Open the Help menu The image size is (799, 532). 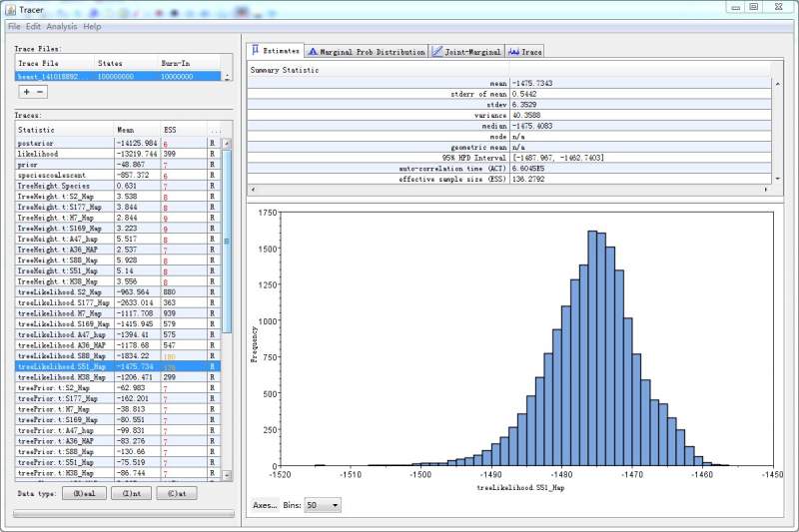coord(92,26)
